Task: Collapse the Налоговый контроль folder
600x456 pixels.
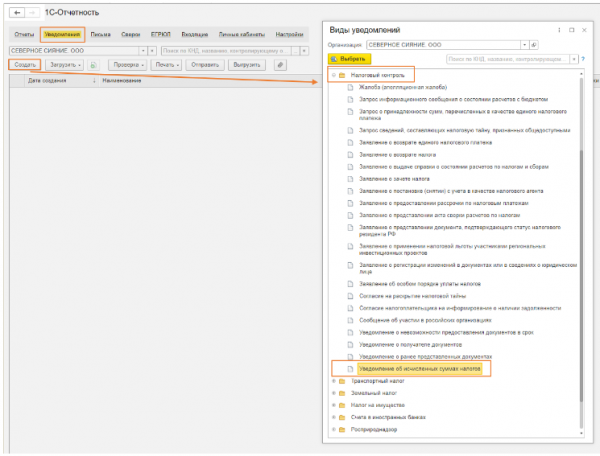Action: tap(334, 75)
